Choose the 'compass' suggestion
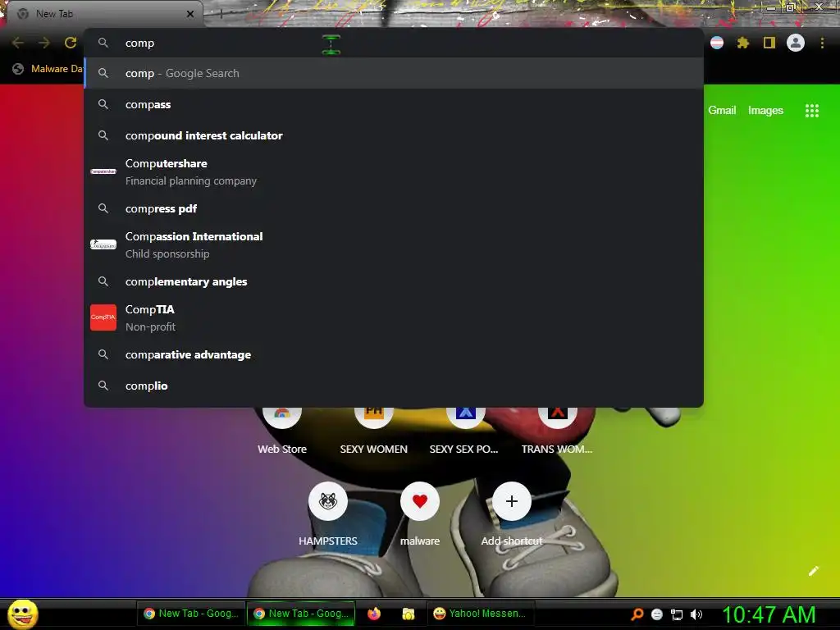840x630 pixels. (394, 104)
